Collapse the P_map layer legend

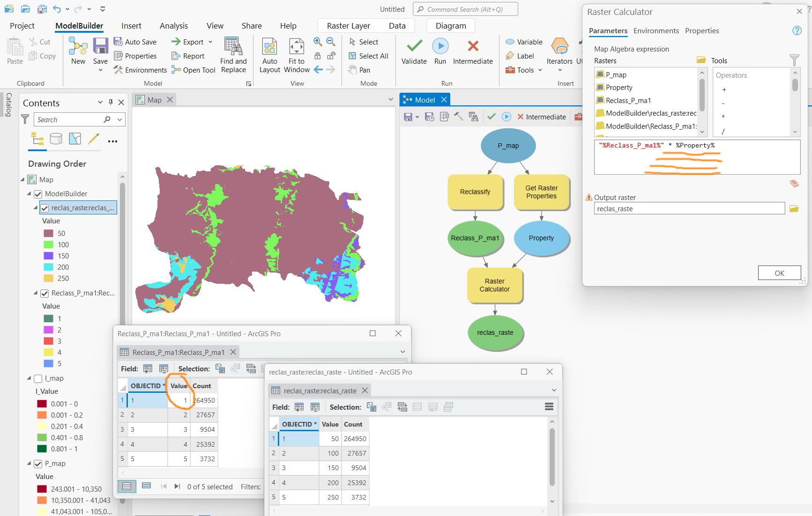click(x=28, y=464)
